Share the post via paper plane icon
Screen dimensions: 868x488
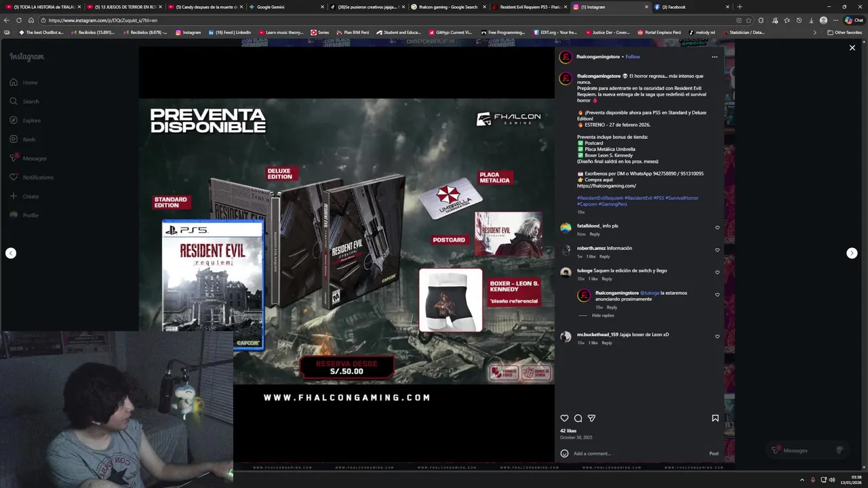click(591, 418)
